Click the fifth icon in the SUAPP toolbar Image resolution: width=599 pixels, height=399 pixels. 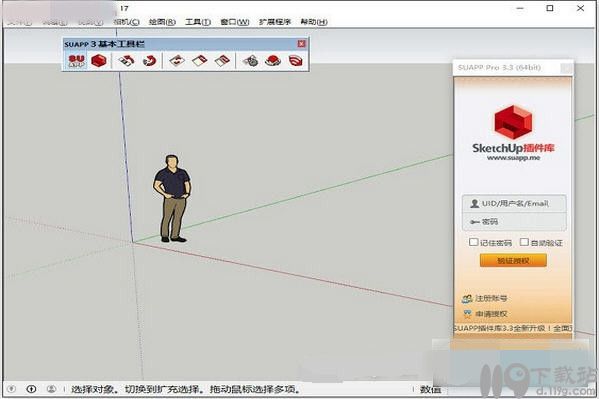pos(177,61)
